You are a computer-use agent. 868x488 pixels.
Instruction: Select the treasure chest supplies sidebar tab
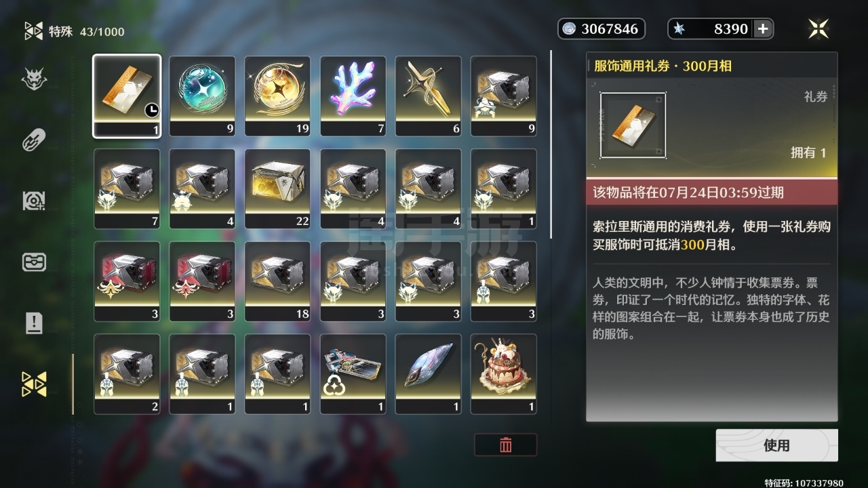34,262
